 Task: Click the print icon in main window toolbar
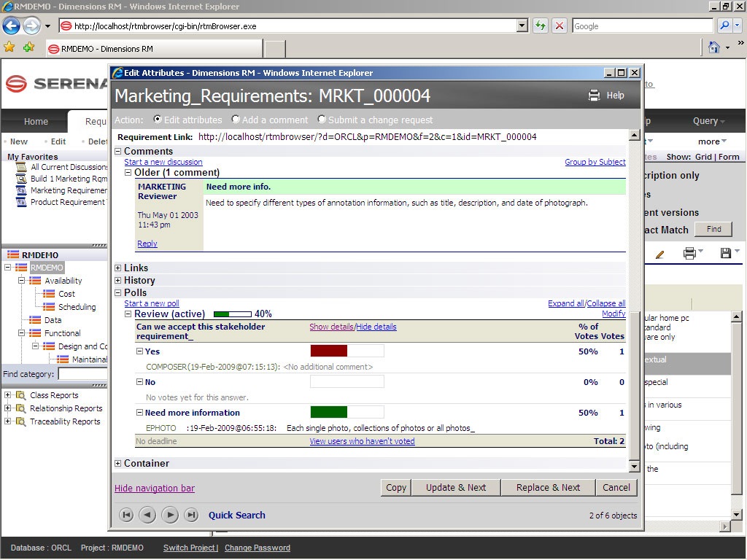(689, 253)
